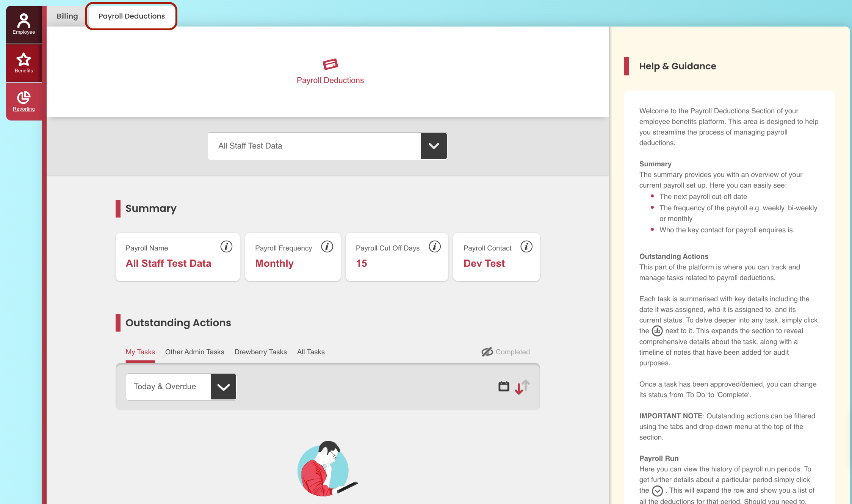The width and height of the screenshot is (852, 504).
Task: Click the payroll selector chevron button
Action: pos(434,146)
